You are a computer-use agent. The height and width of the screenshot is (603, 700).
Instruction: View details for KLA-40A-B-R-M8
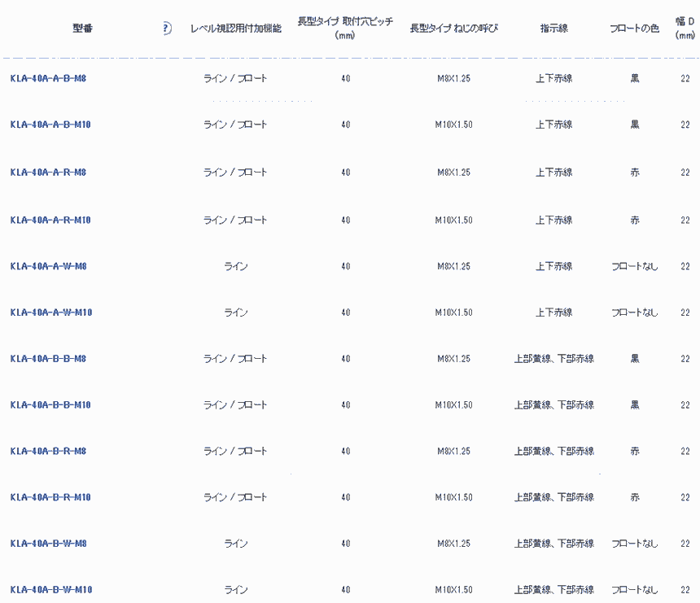[x=48, y=452]
